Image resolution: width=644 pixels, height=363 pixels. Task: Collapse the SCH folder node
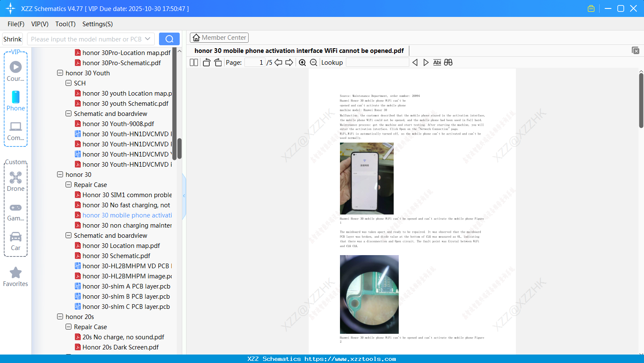69,83
